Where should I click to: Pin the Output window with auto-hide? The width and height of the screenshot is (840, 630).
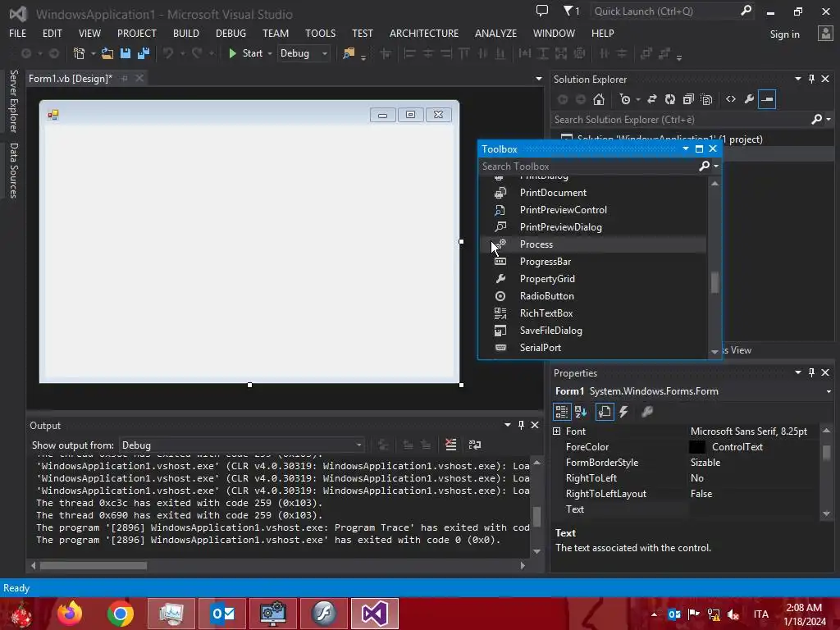click(521, 425)
